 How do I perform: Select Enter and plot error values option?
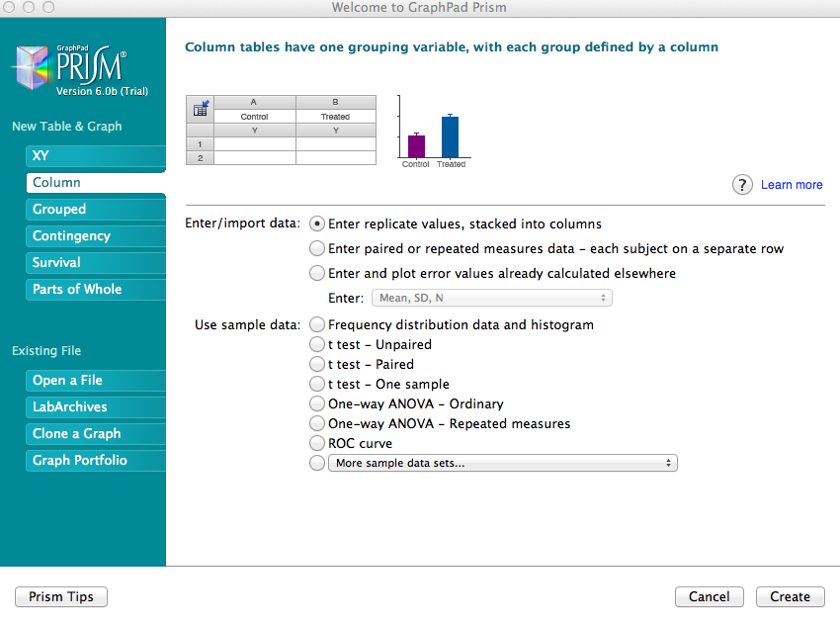[317, 273]
